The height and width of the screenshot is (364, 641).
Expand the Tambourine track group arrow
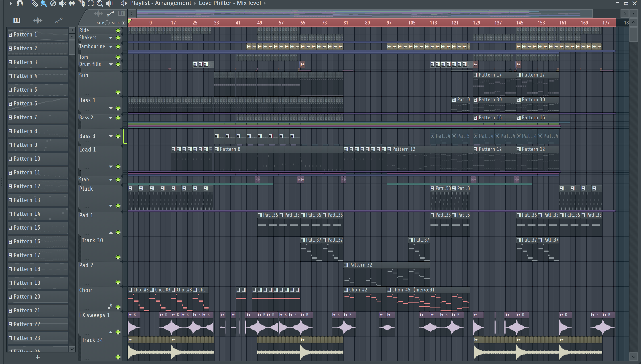[x=110, y=47]
